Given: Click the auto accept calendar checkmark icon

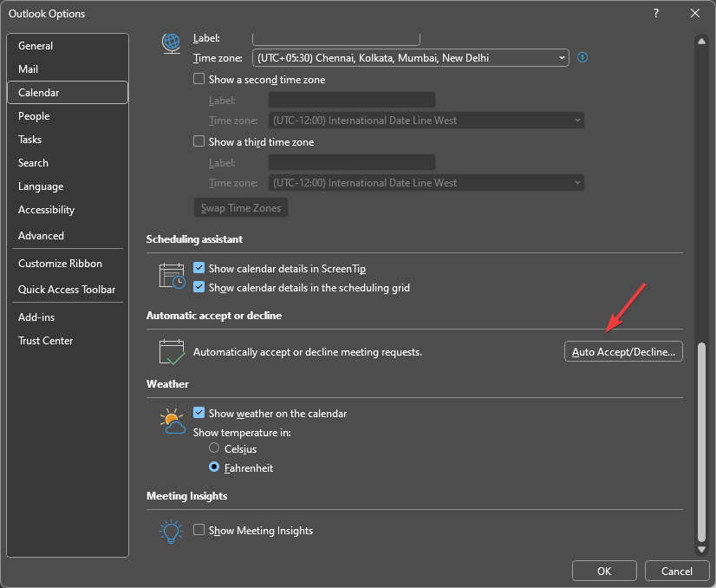Looking at the screenshot, I should pos(172,352).
